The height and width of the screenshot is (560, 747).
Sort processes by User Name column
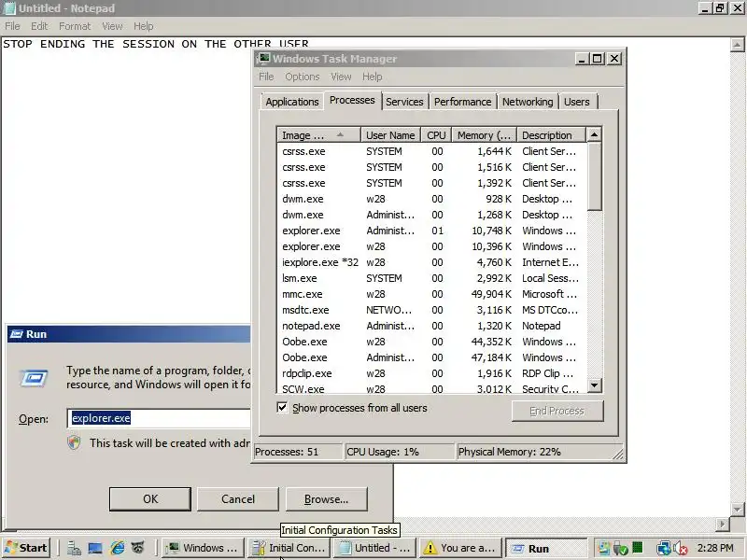click(390, 135)
